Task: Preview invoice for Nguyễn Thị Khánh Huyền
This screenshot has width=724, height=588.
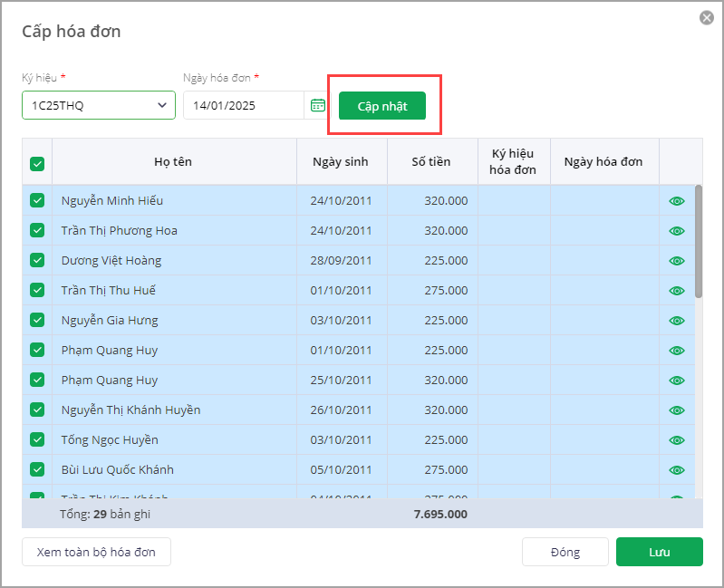Action: point(676,410)
